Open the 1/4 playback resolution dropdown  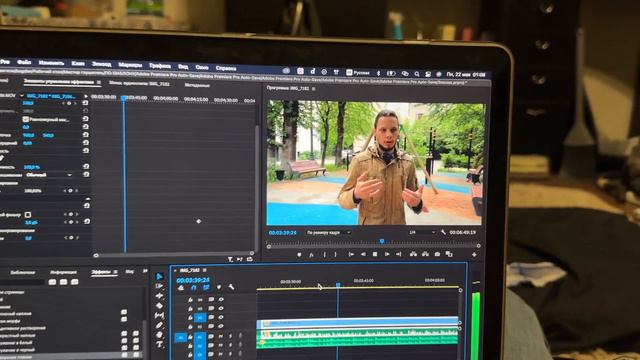[422, 232]
